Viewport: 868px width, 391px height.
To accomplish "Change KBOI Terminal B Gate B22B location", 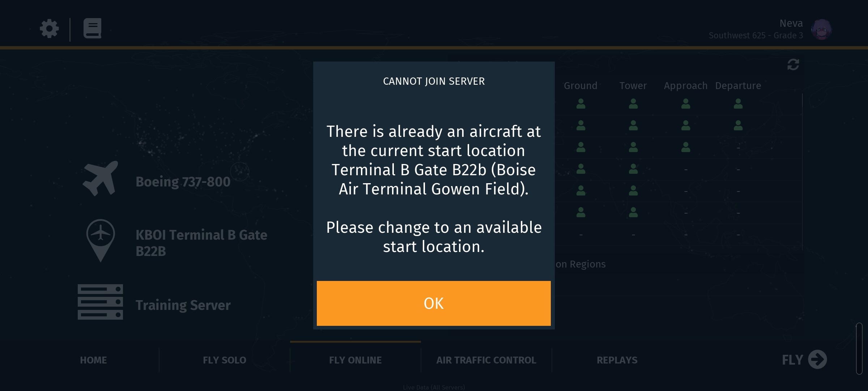I will tap(201, 243).
